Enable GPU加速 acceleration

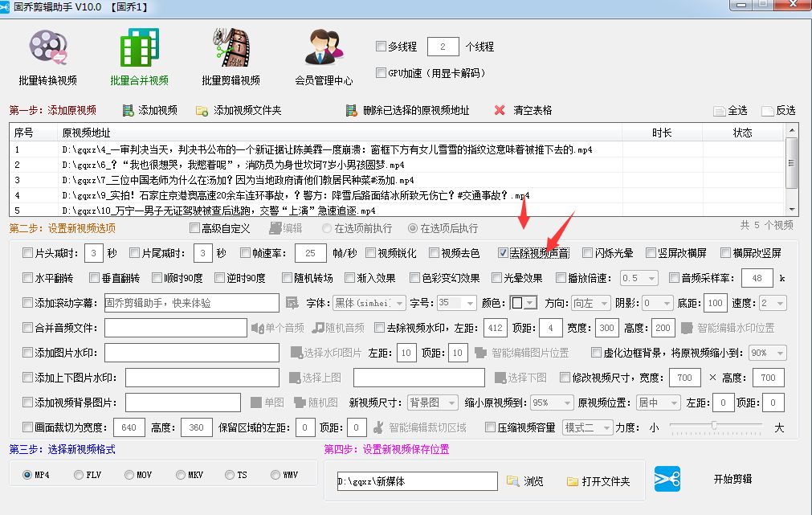[x=381, y=72]
